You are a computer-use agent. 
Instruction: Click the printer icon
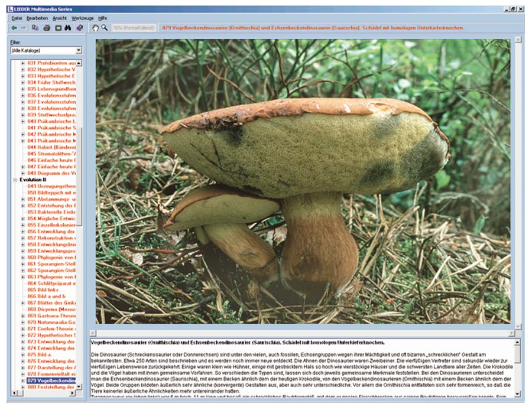click(47, 28)
